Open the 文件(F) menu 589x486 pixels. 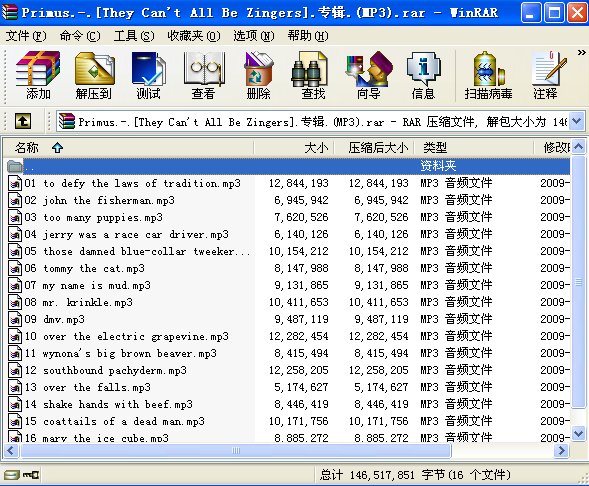26,36
